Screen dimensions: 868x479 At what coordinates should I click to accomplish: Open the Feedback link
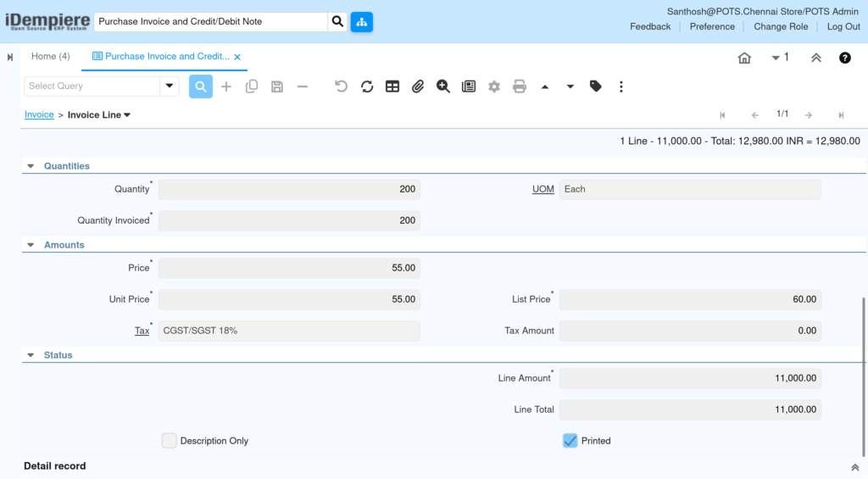point(650,26)
